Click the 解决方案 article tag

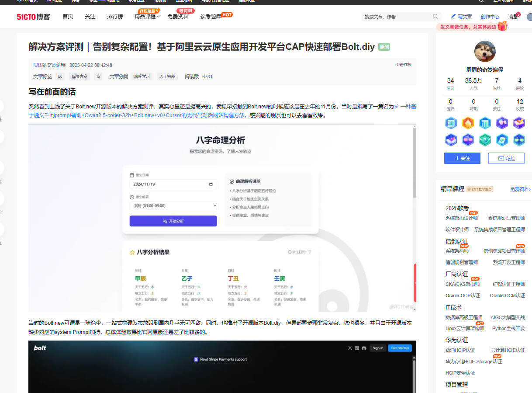(79, 77)
